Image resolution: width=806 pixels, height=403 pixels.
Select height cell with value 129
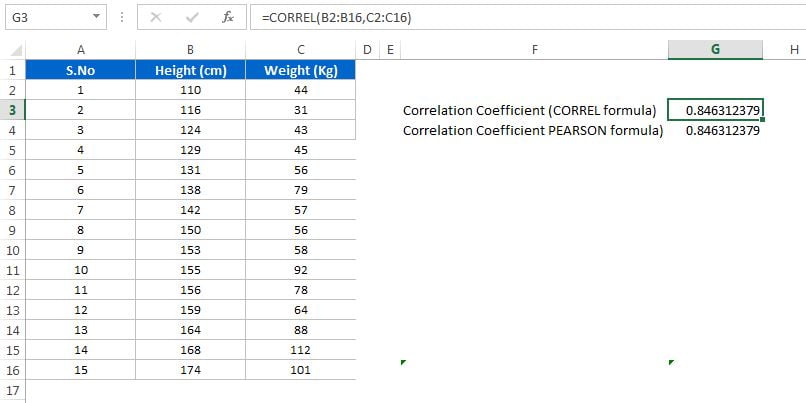[x=191, y=150]
